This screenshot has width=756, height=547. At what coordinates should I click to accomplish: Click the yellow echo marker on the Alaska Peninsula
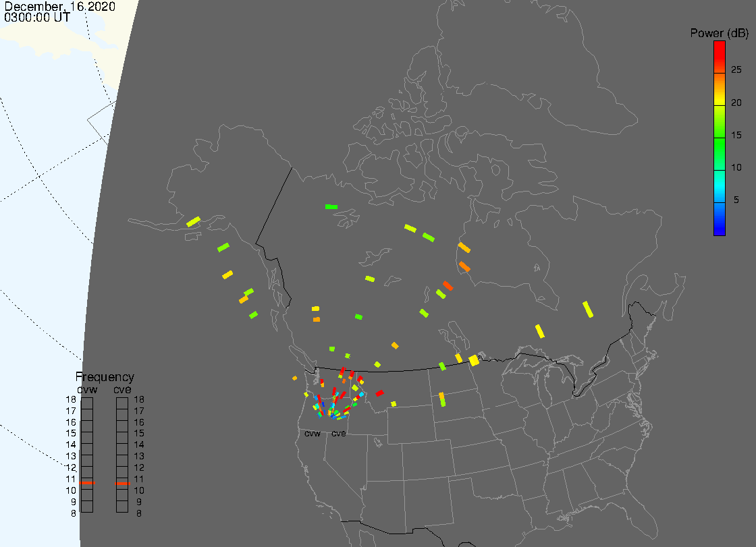point(193,222)
